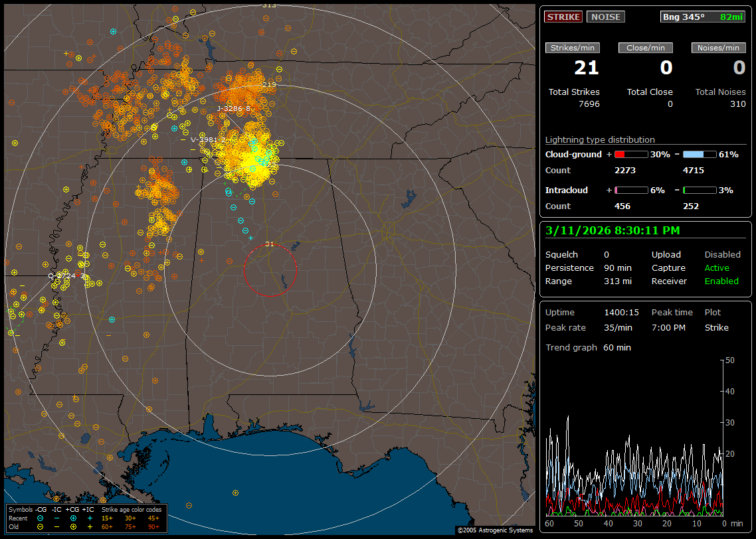Click the red positive cloud-ground 30% bar

point(630,154)
